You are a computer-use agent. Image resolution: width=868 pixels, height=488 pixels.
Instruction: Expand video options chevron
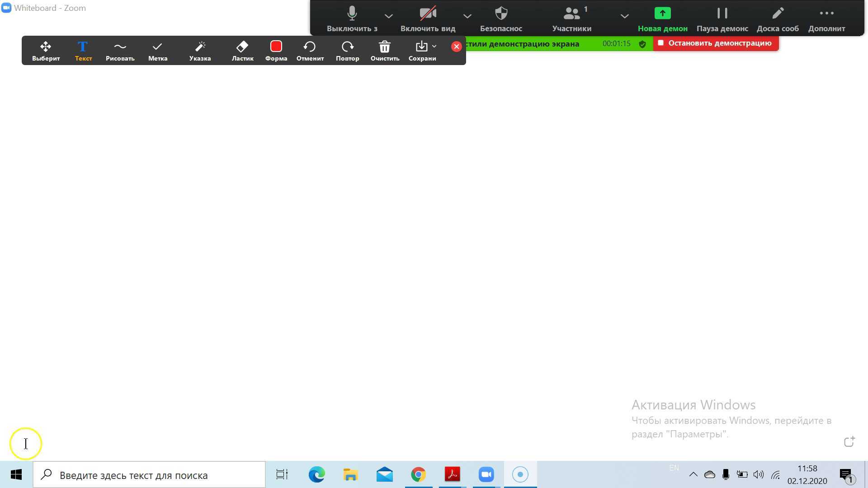(467, 16)
